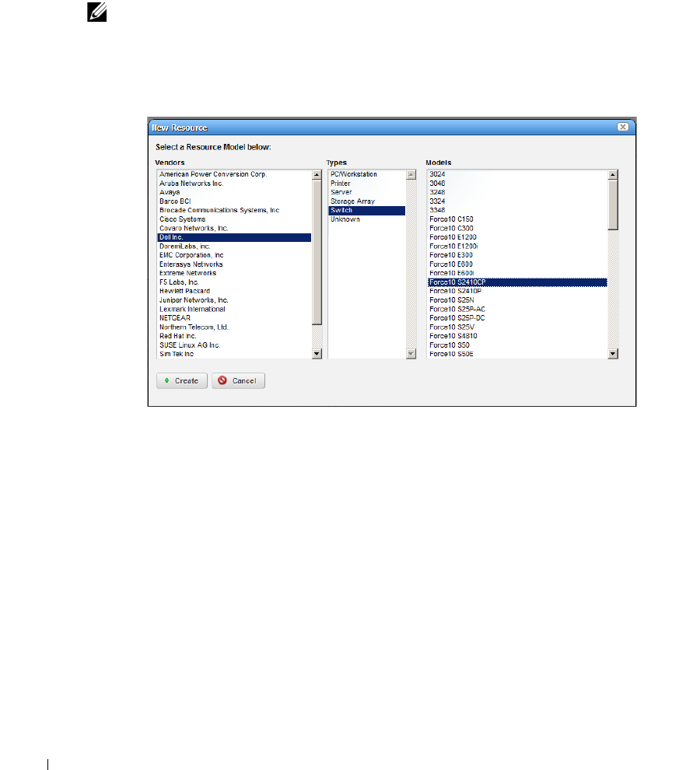
Task: Click the Types list scroll-down arrow
Action: pos(411,354)
